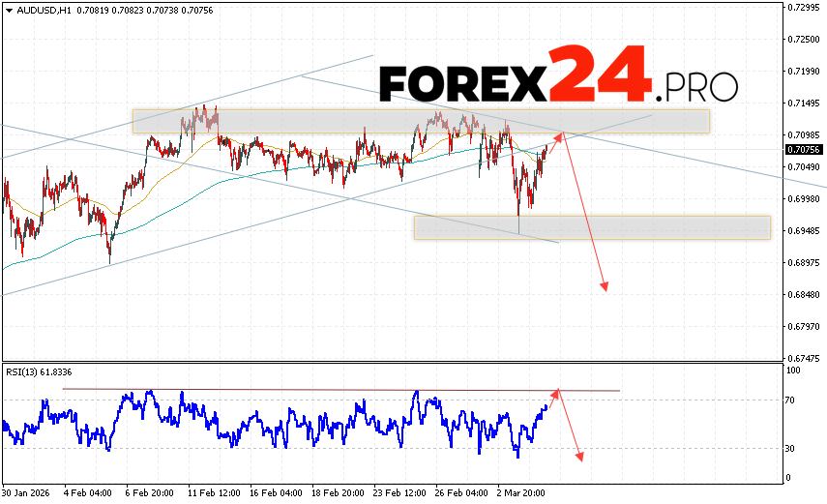Click the 0.72995 price axis label
Screen dimensions: 827x504
804,7
